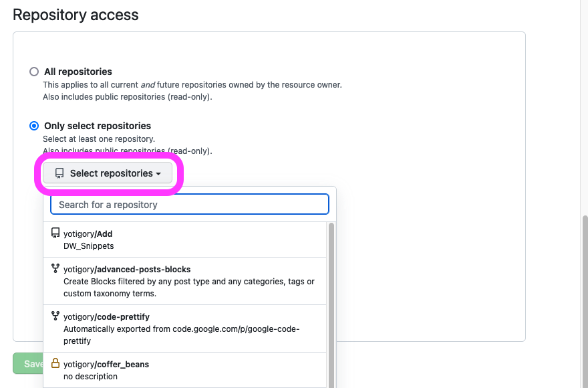The height and width of the screenshot is (388, 588).
Task: Click the green Save button
Action: tap(28, 364)
